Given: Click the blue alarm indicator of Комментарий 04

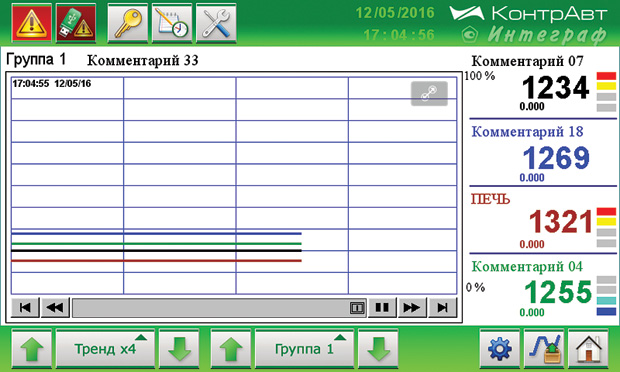Looking at the screenshot, I should coord(606,312).
